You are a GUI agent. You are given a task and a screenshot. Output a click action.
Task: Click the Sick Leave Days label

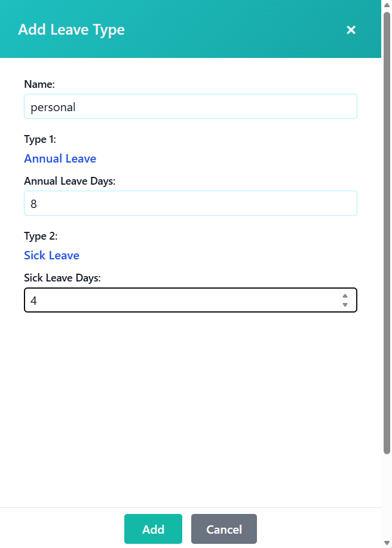click(x=62, y=278)
